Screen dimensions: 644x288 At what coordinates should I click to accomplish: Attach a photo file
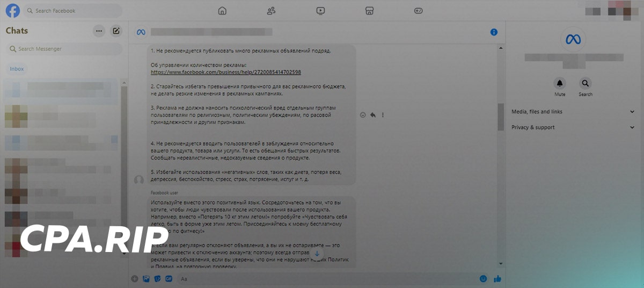147,279
